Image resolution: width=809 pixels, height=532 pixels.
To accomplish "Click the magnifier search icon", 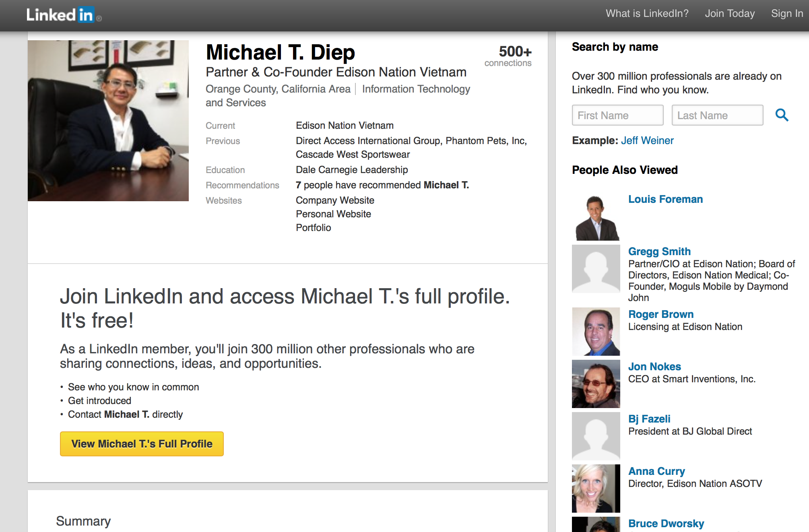I will tap(782, 115).
